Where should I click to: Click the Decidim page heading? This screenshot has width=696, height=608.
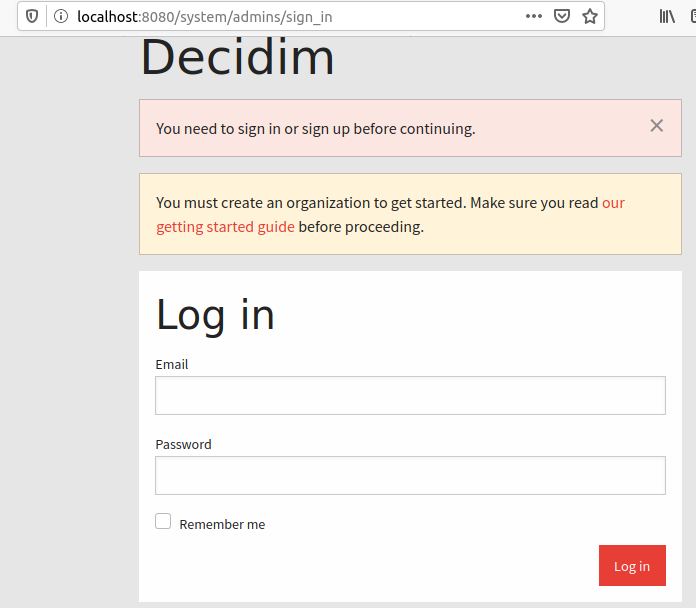pos(237,58)
